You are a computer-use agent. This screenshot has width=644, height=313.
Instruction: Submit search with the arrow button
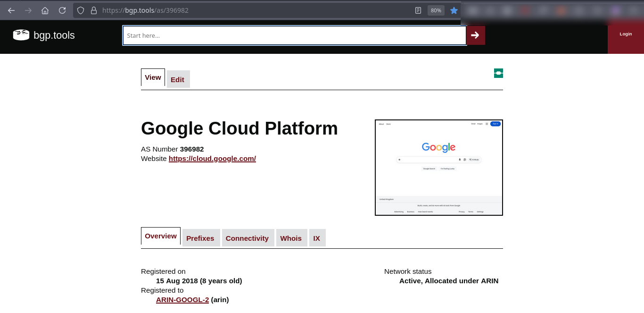(x=476, y=35)
